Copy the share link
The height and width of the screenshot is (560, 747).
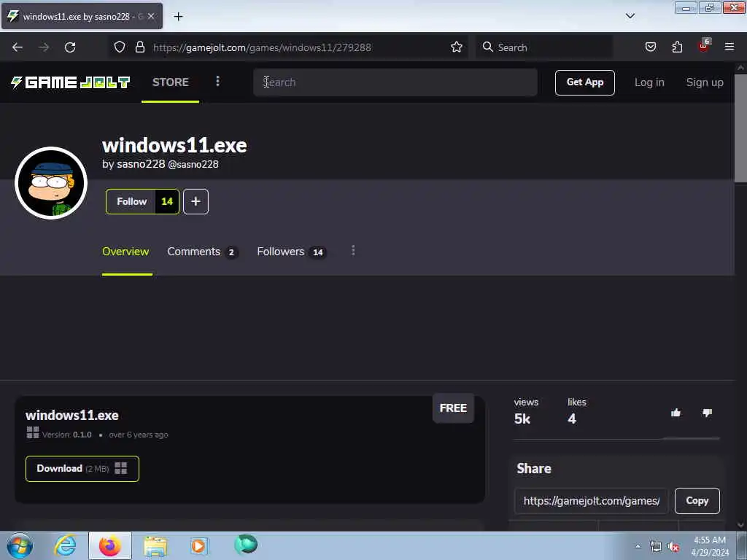pos(697,501)
